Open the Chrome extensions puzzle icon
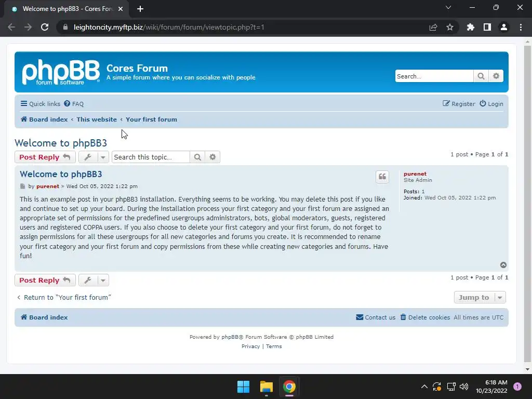Screen dimensions: 532x399 coord(471,27)
